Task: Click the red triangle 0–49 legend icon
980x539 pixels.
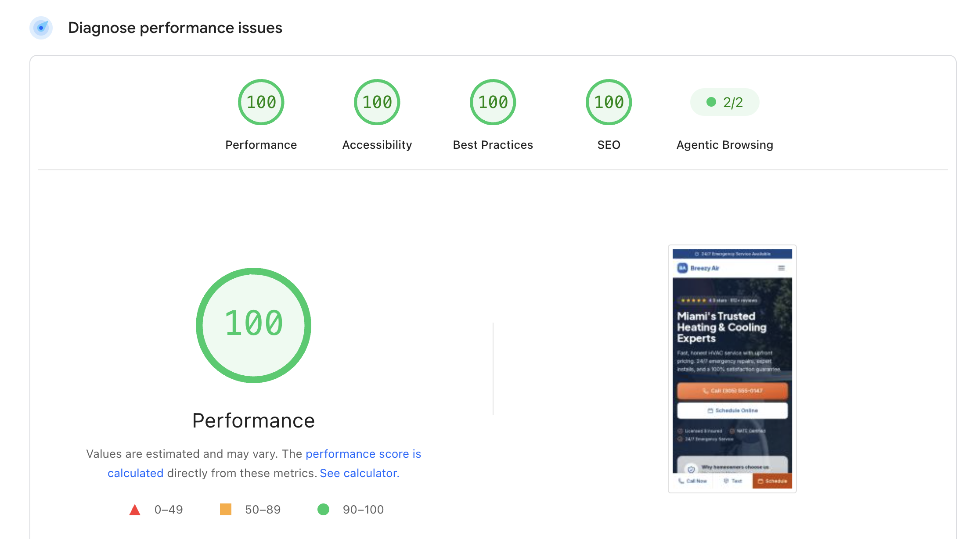Action: click(x=135, y=510)
